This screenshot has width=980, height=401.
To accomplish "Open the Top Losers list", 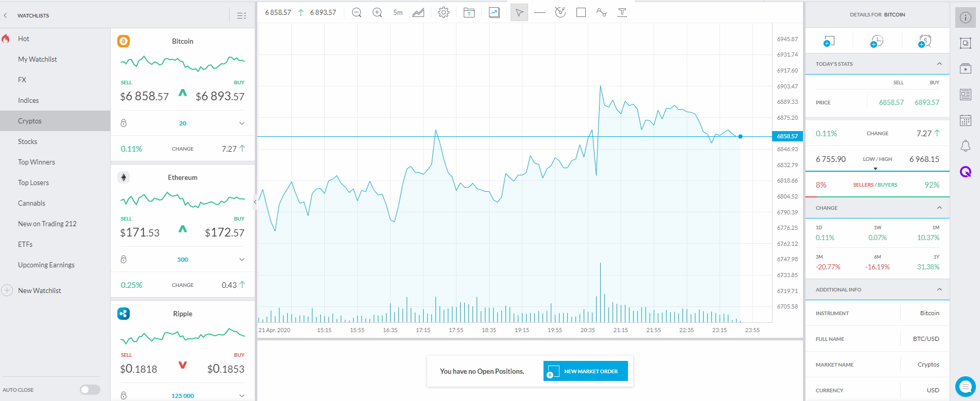I will 33,183.
